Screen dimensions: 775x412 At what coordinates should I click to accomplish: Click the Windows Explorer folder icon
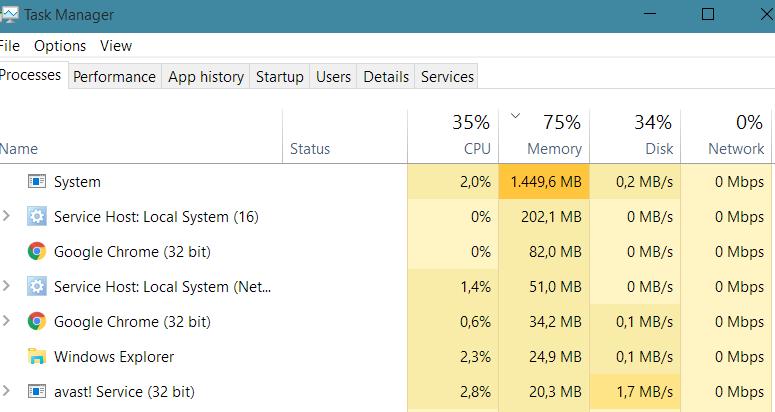click(37, 356)
